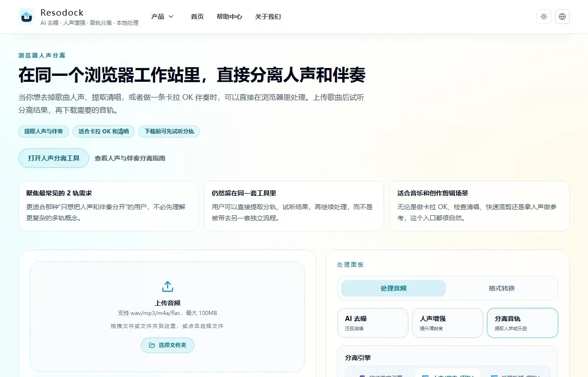The image size is (588, 377).
Task: Click 支持 wav/mp3/m4a/flac，最大 100MB text
Action: pos(168,313)
